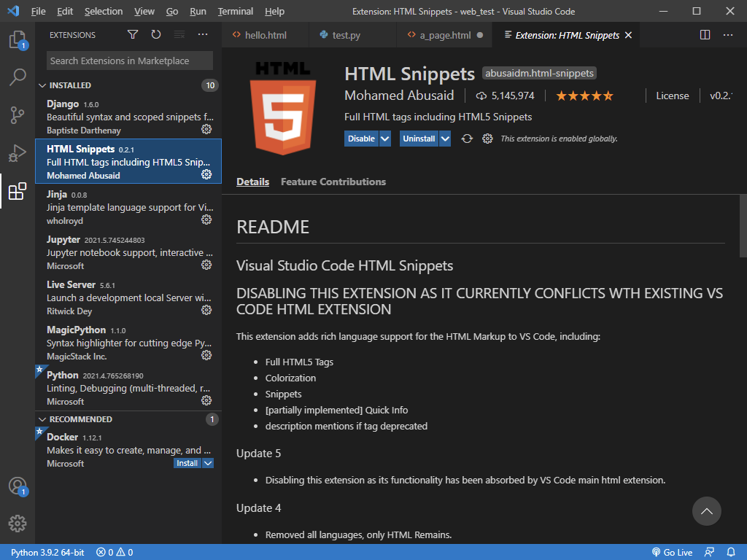Switch to a_page.html tab

(x=444, y=35)
